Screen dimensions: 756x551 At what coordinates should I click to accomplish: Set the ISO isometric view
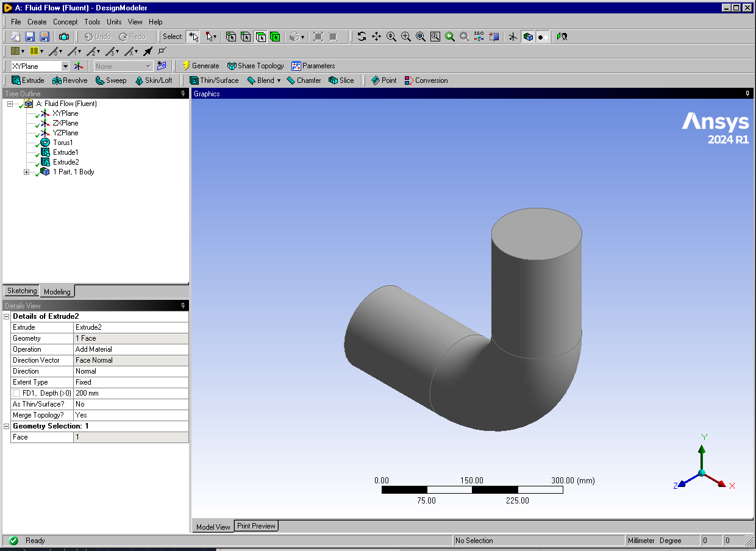(x=479, y=37)
